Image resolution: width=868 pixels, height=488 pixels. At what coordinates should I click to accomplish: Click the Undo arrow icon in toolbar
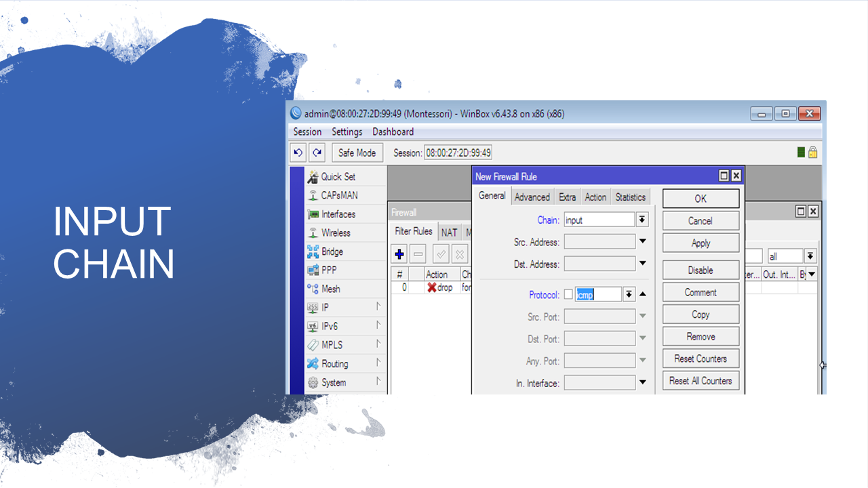(298, 152)
